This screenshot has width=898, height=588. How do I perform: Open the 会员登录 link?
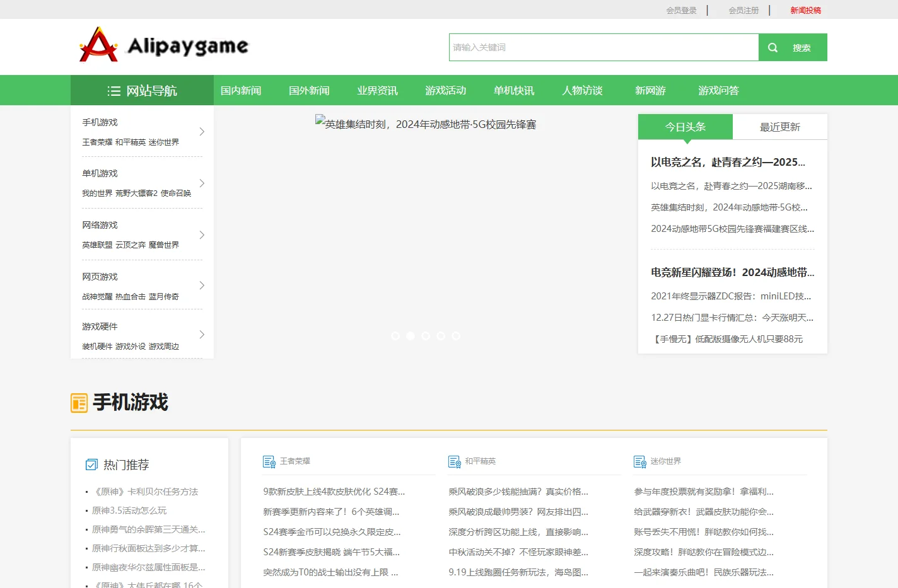coord(682,10)
